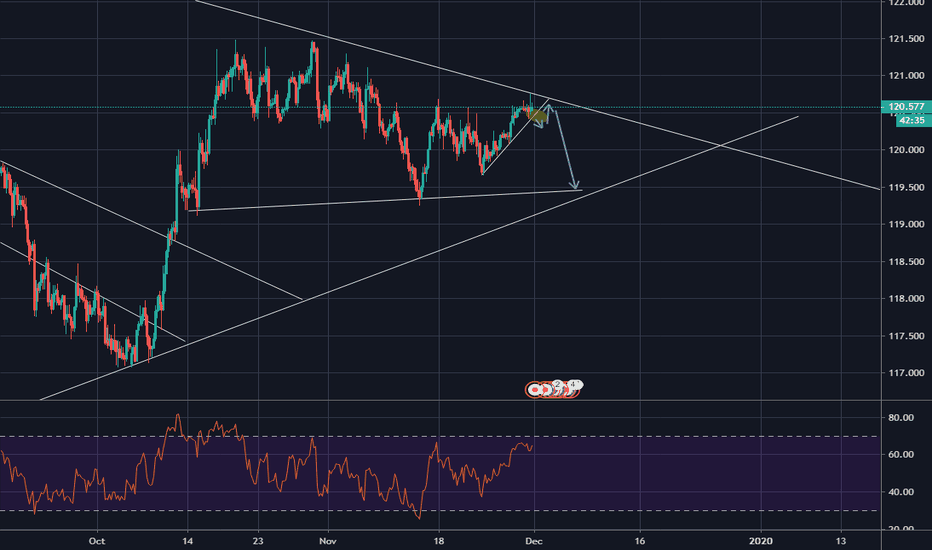The image size is (932, 550).
Task: Click the RSI 60.00 scale label
Action: (900, 454)
